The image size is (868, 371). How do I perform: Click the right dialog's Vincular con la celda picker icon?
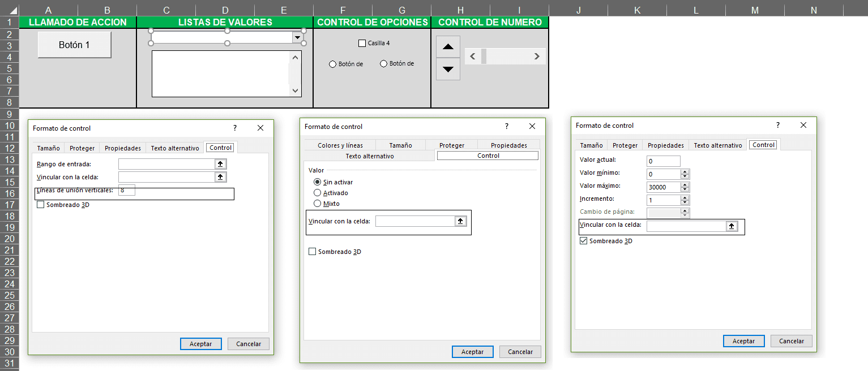pyautogui.click(x=731, y=226)
